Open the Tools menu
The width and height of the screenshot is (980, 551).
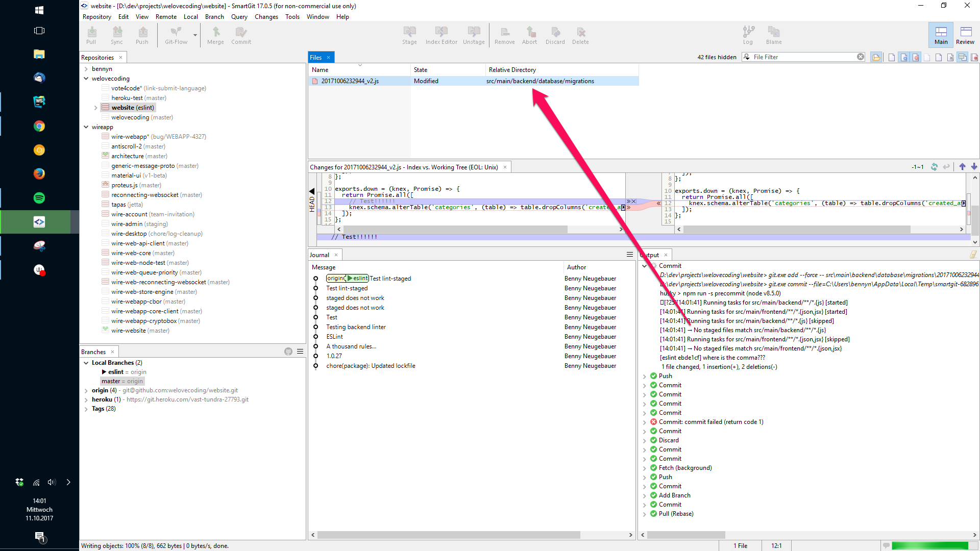[x=292, y=17]
